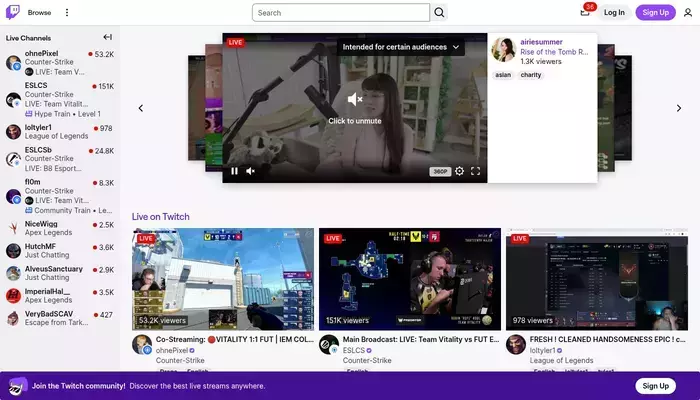This screenshot has height=400, width=700.
Task: Click Sign Up in the bottom banner
Action: coord(655,386)
